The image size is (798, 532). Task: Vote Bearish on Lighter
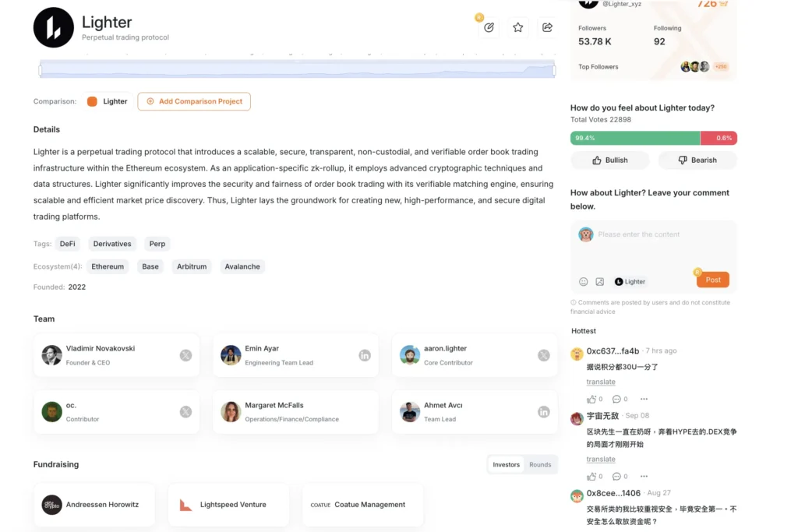[x=697, y=160]
